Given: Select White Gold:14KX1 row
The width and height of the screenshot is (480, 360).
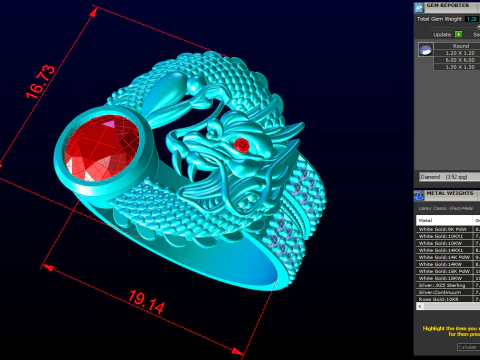Looking at the screenshot, I should click(x=448, y=250).
